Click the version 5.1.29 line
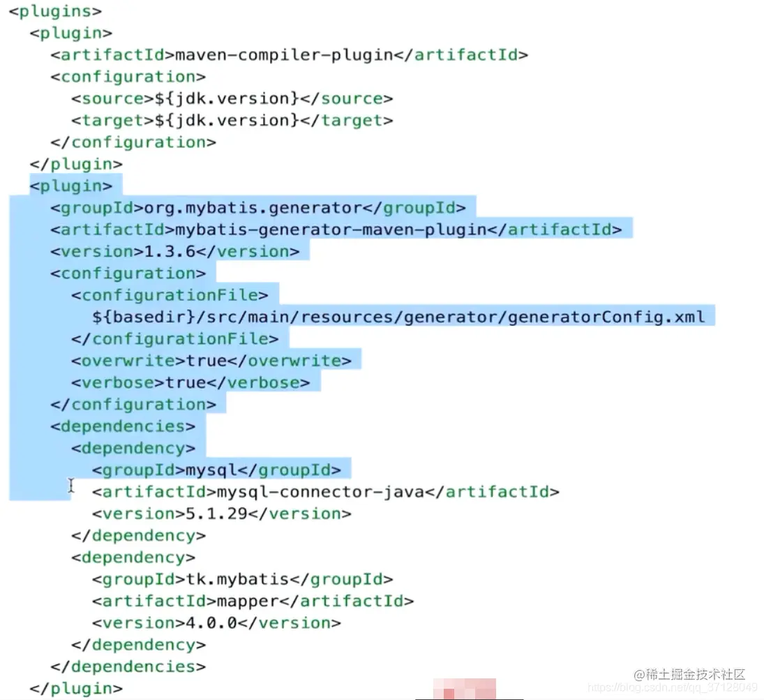764x700 pixels. click(x=222, y=514)
